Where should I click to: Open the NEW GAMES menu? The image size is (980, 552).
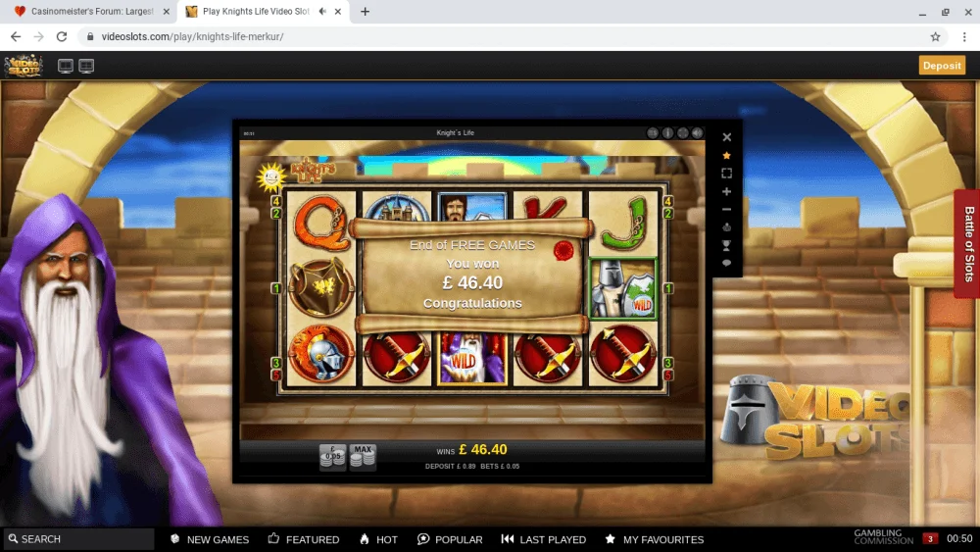tap(210, 539)
